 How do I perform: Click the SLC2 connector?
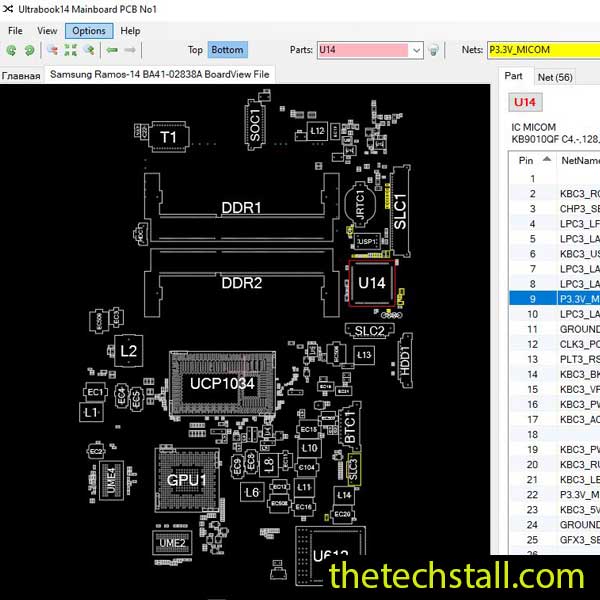[369, 330]
